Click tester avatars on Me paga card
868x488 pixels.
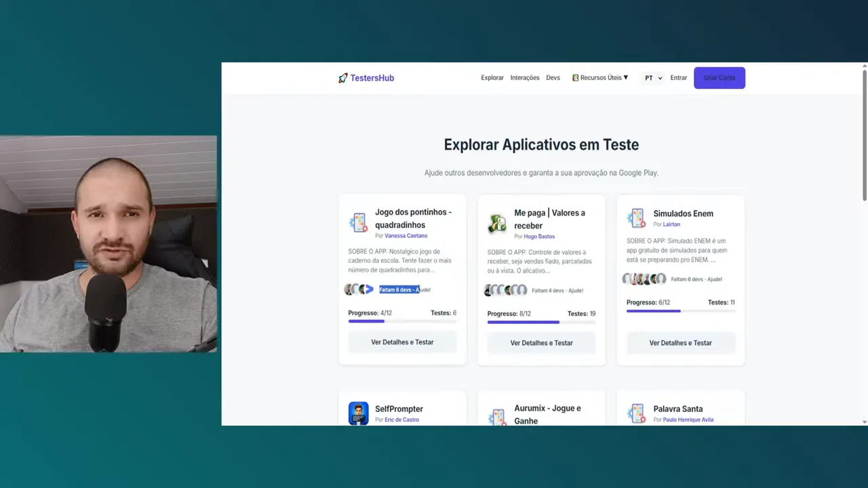(x=505, y=290)
